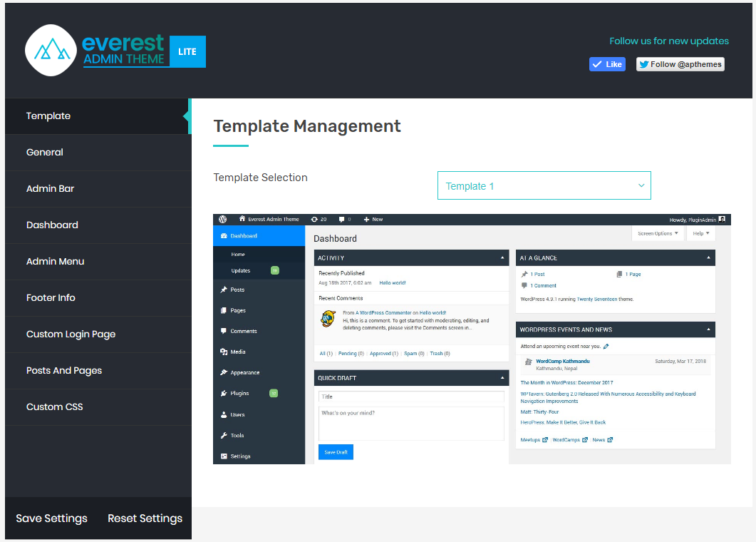Switch to the Admin Bar tab
Screen dimensions: 756x542
click(98, 189)
